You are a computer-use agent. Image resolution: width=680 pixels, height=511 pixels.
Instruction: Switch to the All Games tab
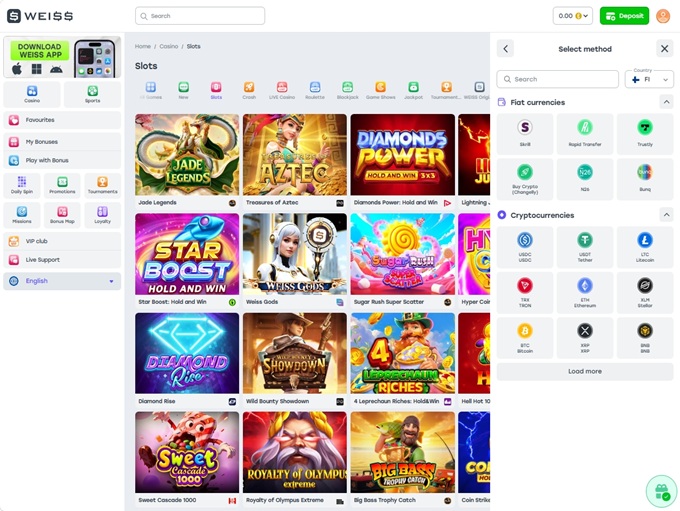click(150, 90)
